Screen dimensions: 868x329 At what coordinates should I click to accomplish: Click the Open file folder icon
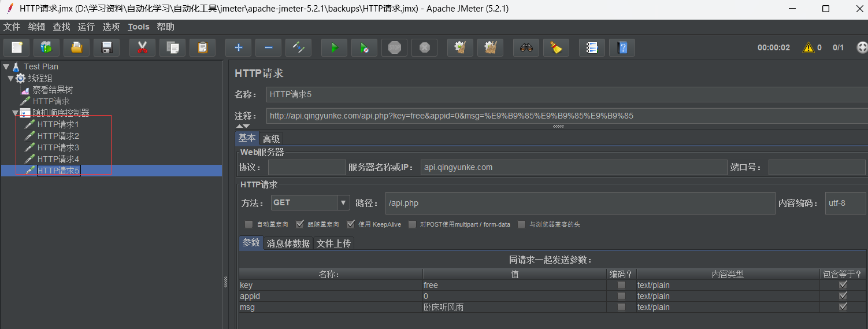pos(77,47)
